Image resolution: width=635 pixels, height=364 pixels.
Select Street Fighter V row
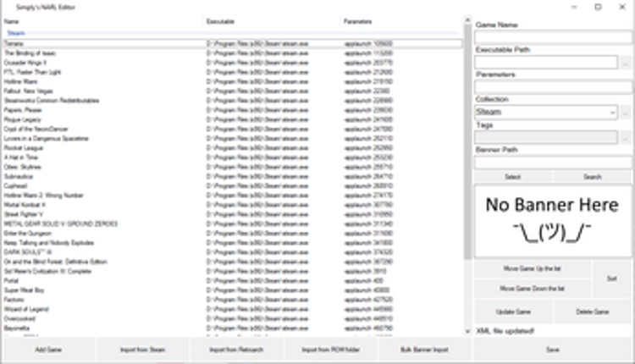(x=232, y=214)
